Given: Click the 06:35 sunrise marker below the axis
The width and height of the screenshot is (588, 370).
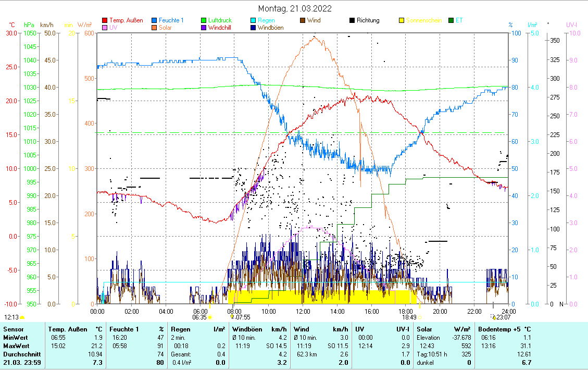Looking at the screenshot, I should [x=200, y=317].
